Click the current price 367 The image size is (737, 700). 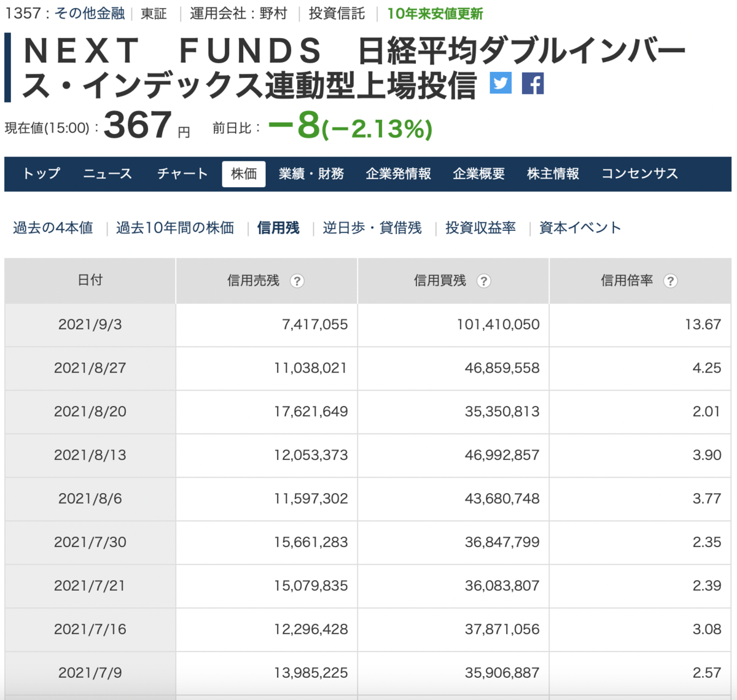[x=138, y=125]
